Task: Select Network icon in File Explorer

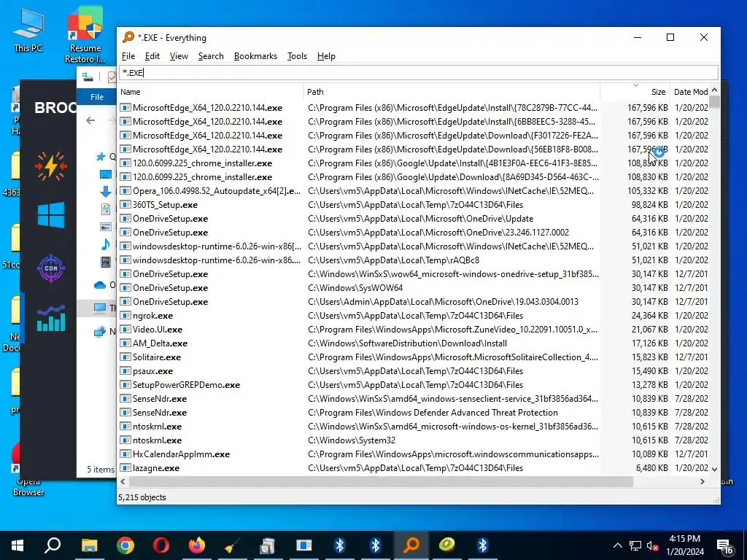Action: coord(99,332)
